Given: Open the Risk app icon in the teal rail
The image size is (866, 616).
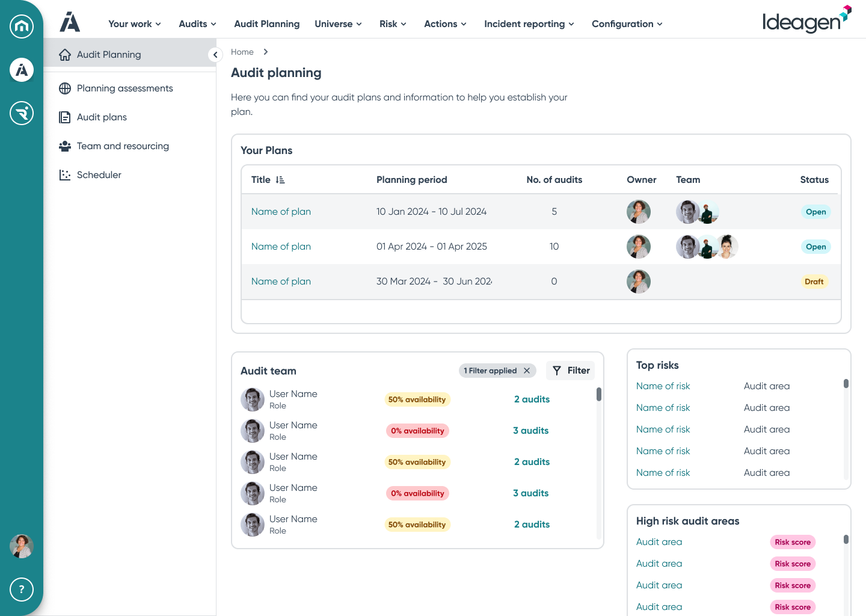Looking at the screenshot, I should [x=22, y=113].
